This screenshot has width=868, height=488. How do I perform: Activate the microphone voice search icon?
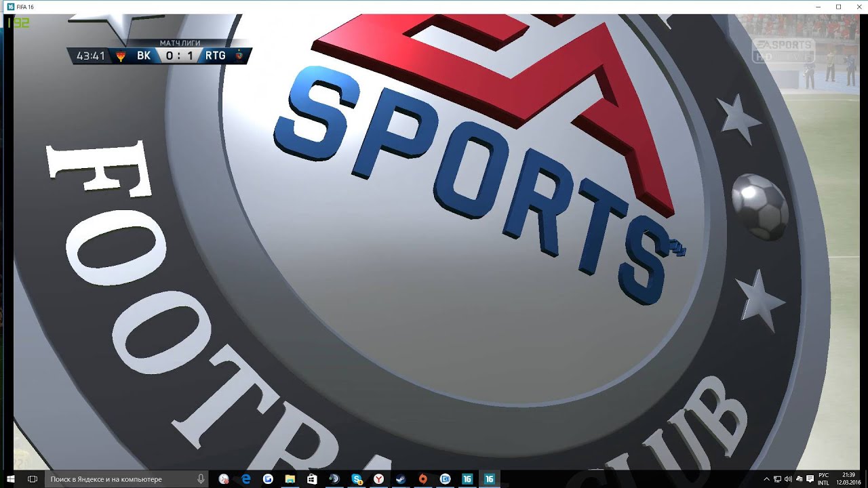tap(201, 479)
